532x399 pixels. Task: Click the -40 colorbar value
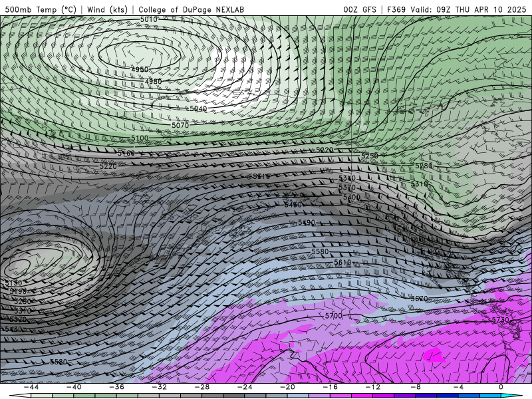pyautogui.click(x=74, y=387)
